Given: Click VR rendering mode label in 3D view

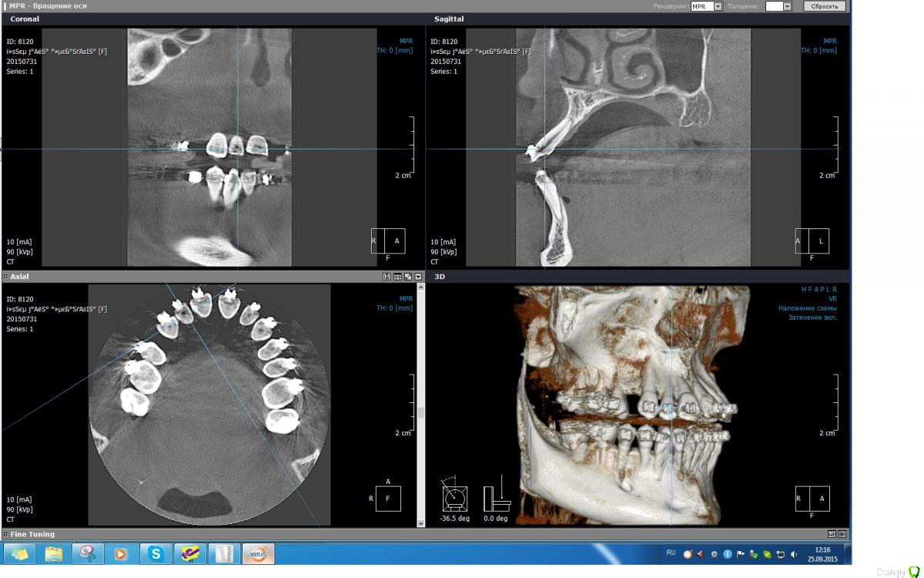Looking at the screenshot, I should click(x=832, y=298).
